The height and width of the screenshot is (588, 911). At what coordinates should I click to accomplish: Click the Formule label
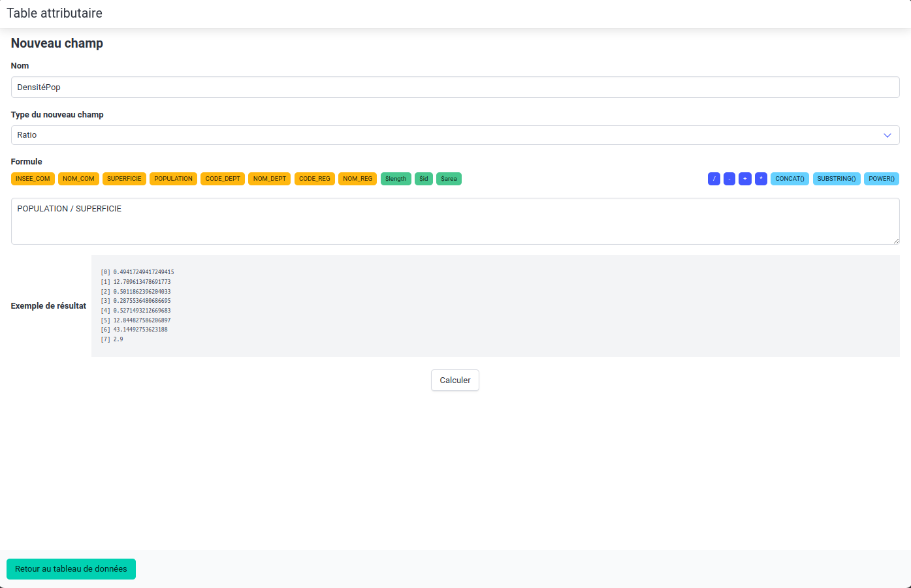point(26,162)
